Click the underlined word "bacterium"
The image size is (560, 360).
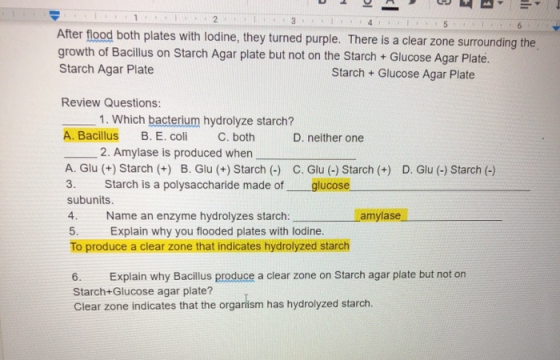174,120
